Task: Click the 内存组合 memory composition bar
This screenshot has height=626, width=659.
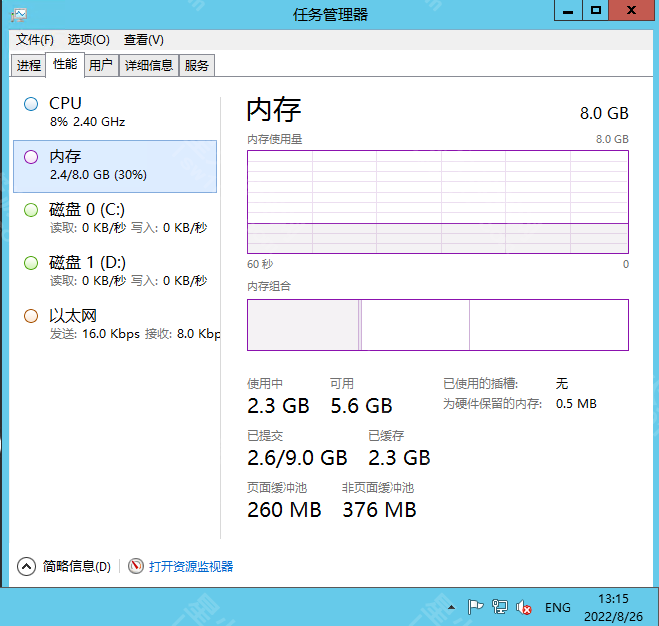Action: (437, 325)
